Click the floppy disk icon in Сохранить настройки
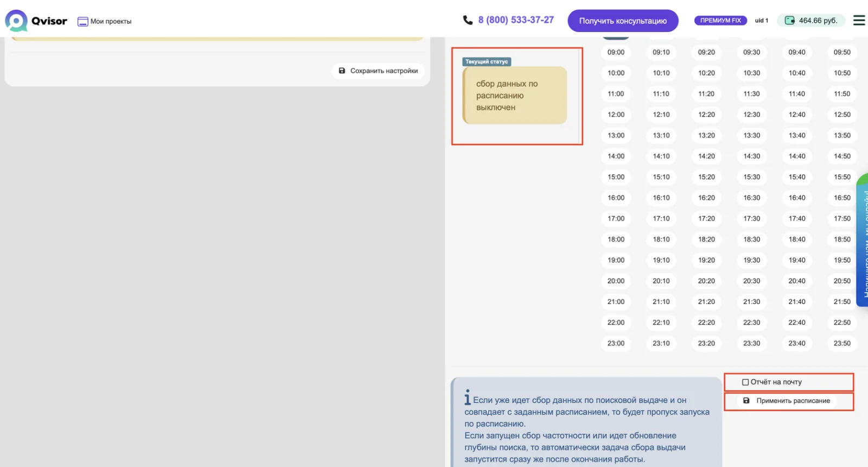Viewport: 868px width, 467px height. pyautogui.click(x=342, y=71)
